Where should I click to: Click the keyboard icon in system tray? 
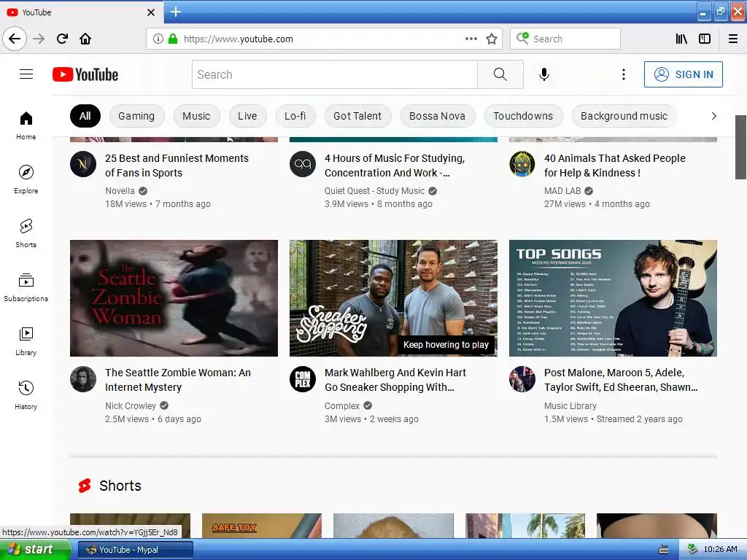pyautogui.click(x=663, y=550)
